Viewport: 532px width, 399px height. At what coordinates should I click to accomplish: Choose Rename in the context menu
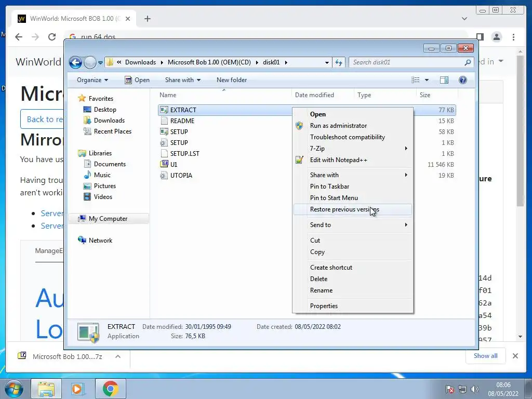click(x=353, y=290)
